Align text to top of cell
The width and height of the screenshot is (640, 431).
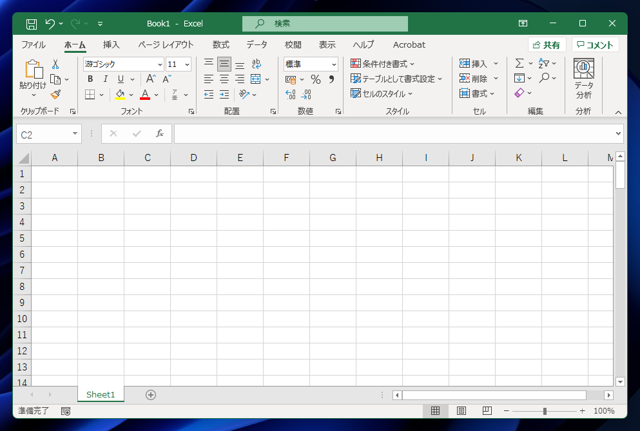point(209,64)
